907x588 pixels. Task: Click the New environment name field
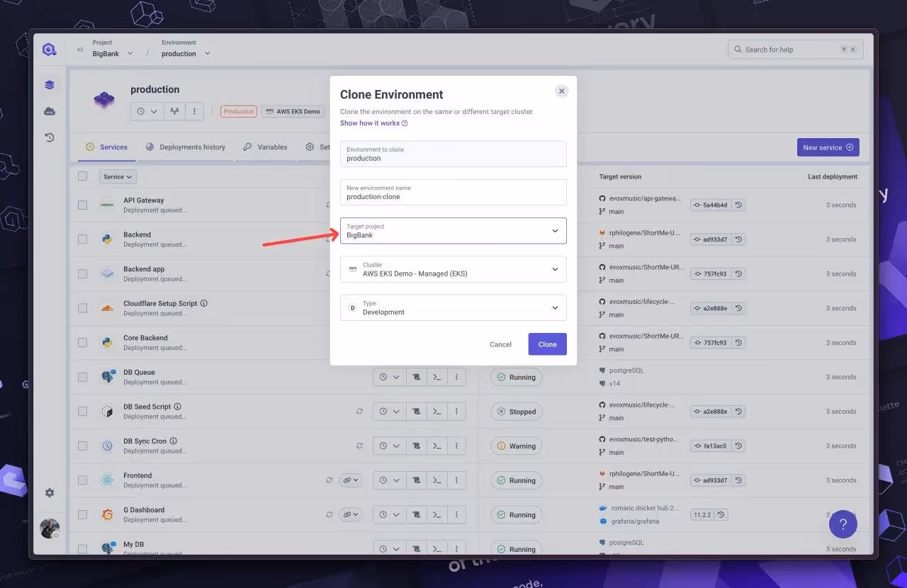click(x=453, y=193)
